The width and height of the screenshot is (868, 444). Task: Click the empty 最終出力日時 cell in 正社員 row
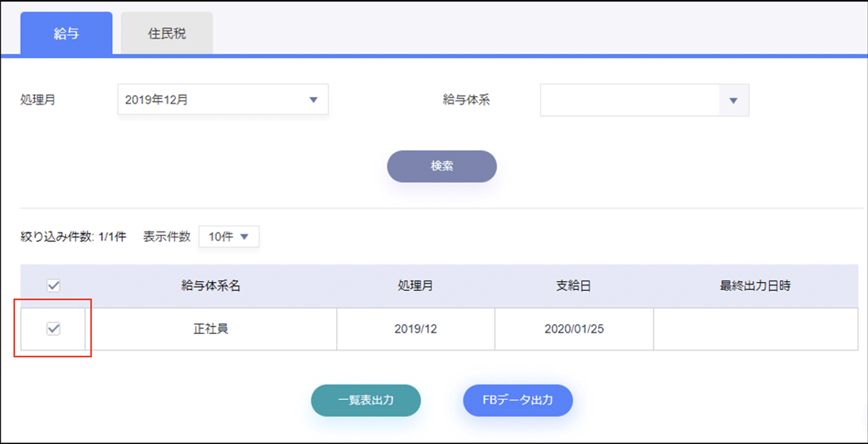coord(754,329)
